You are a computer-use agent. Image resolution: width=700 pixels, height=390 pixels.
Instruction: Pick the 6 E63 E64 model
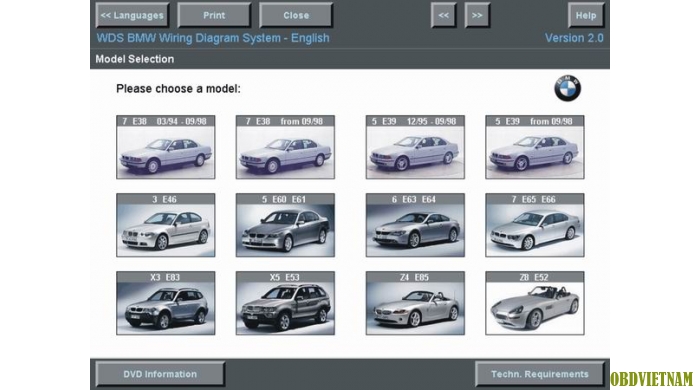[415, 225]
